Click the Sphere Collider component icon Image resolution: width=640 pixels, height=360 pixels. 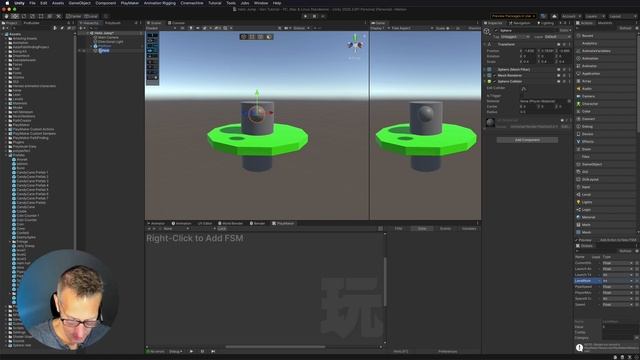(x=489, y=82)
